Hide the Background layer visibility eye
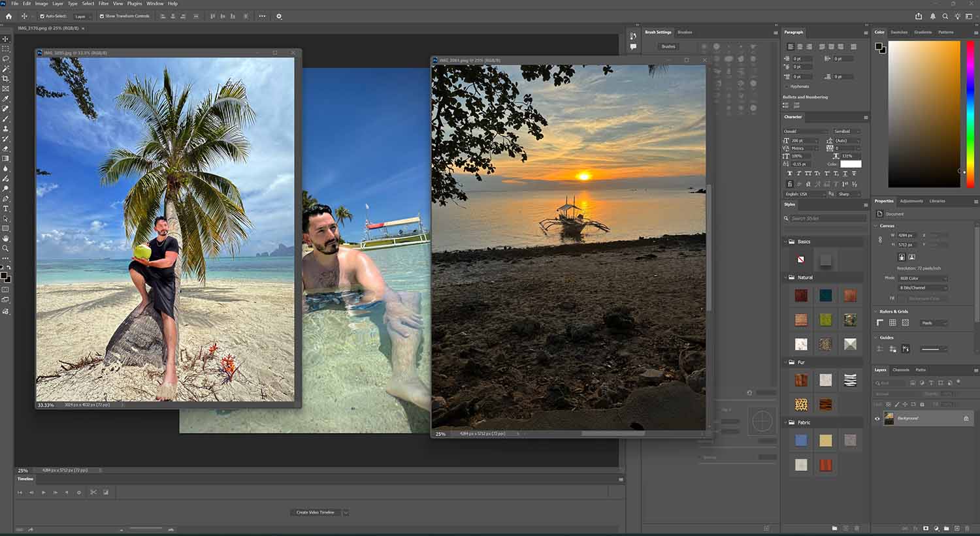 point(878,418)
